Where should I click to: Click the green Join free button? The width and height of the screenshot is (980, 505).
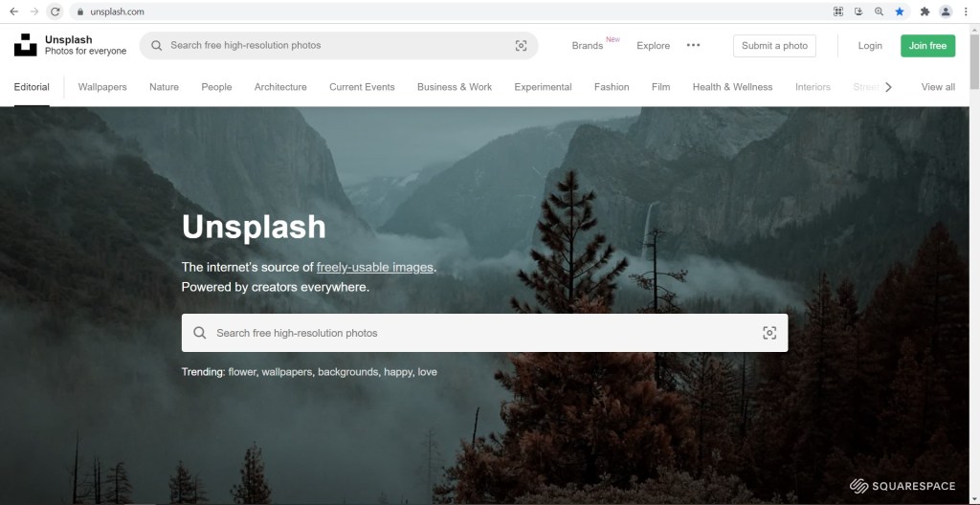tap(927, 46)
